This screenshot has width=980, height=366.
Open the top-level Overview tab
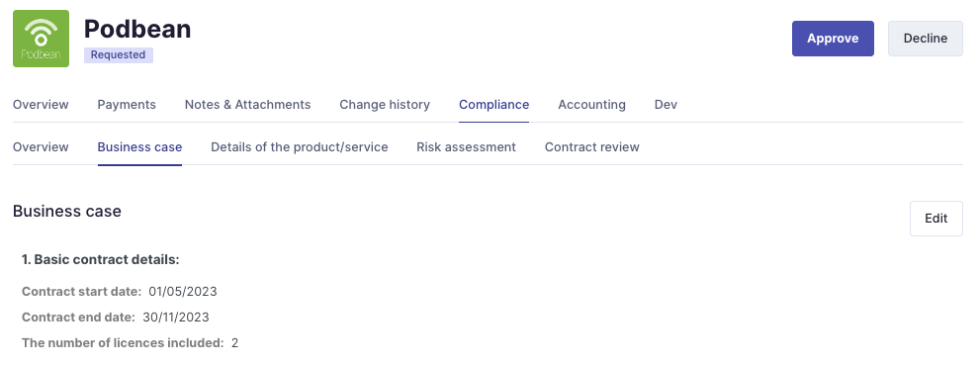[x=41, y=105]
